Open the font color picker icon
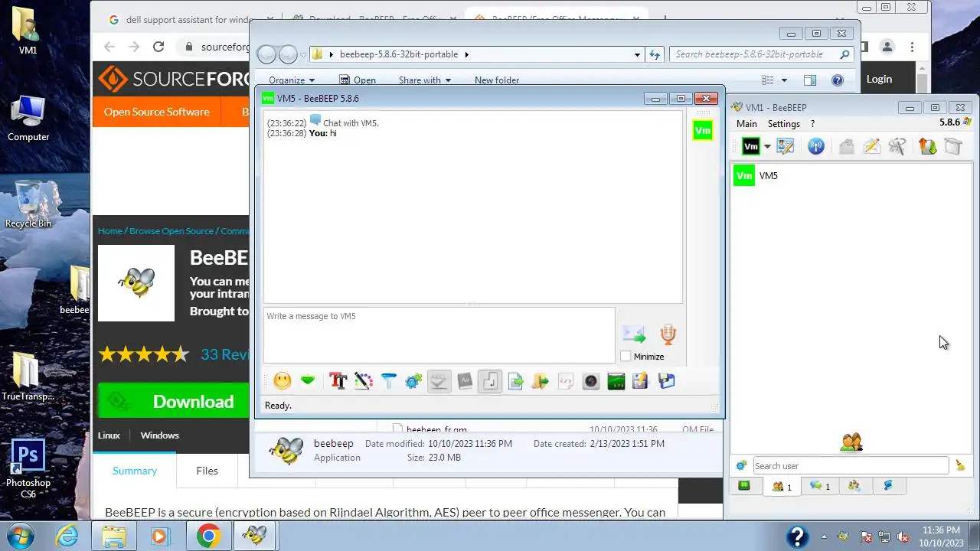This screenshot has width=980, height=551. (x=363, y=380)
